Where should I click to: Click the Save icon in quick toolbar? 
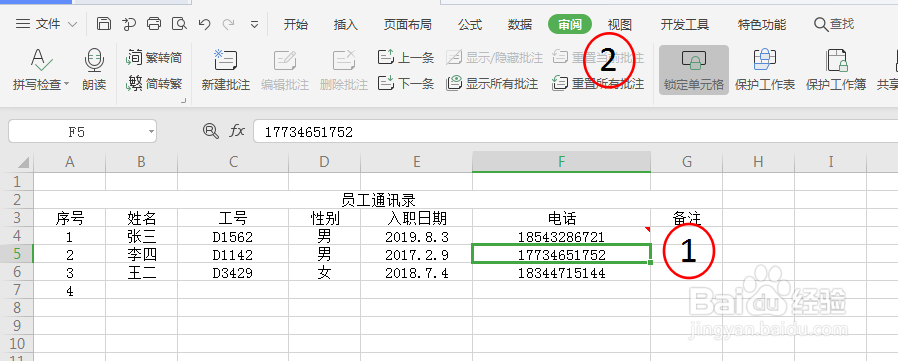[104, 24]
